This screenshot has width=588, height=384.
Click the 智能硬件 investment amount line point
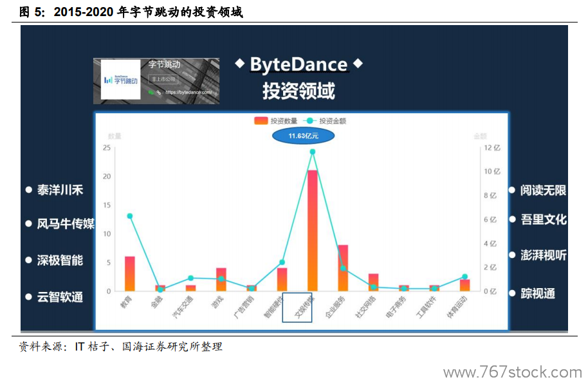tap(282, 262)
